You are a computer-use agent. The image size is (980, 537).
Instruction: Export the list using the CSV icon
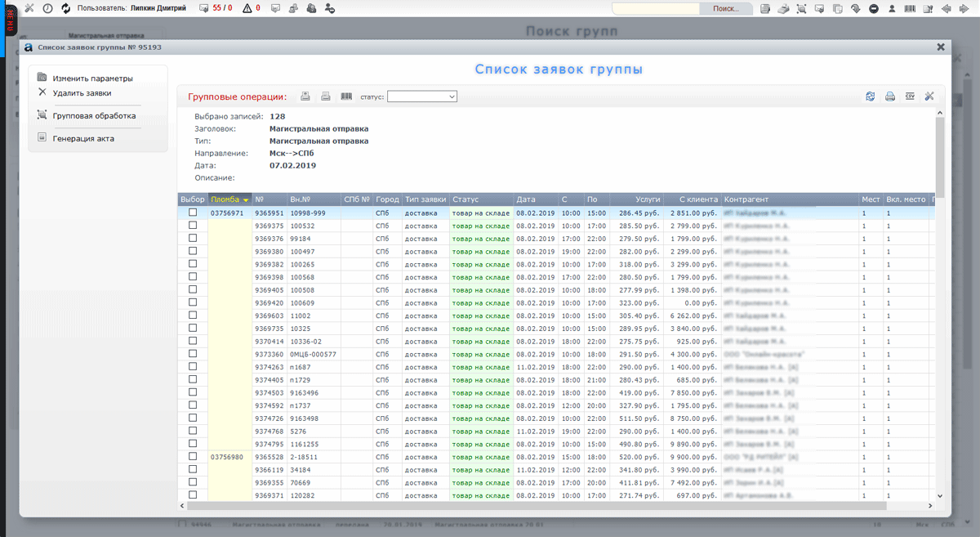point(910,96)
